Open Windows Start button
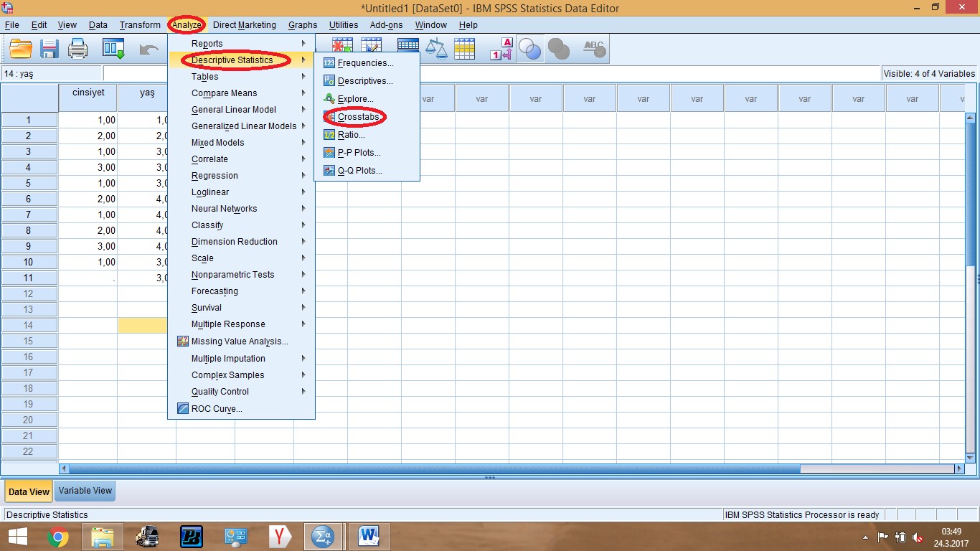The image size is (980, 551). [x=17, y=537]
